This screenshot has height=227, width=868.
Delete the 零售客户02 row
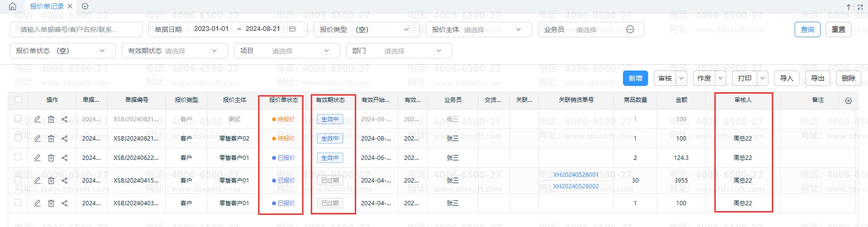(51, 138)
